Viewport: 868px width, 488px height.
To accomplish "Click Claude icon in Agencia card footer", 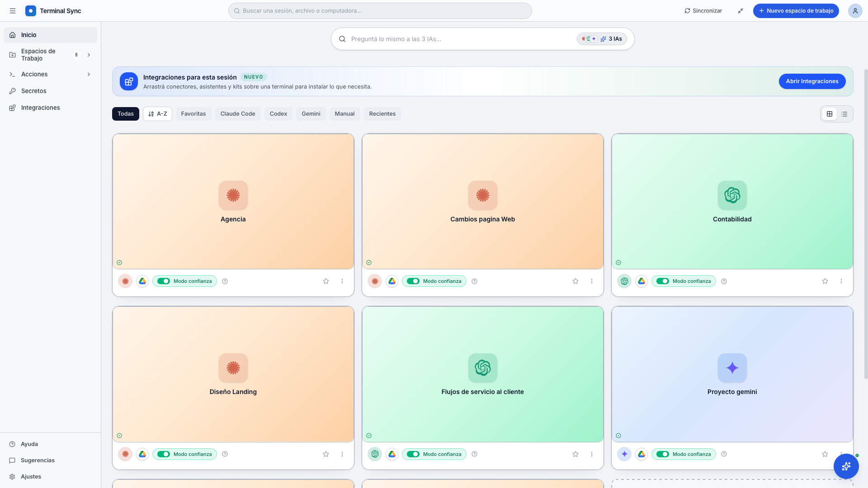I will [125, 281].
